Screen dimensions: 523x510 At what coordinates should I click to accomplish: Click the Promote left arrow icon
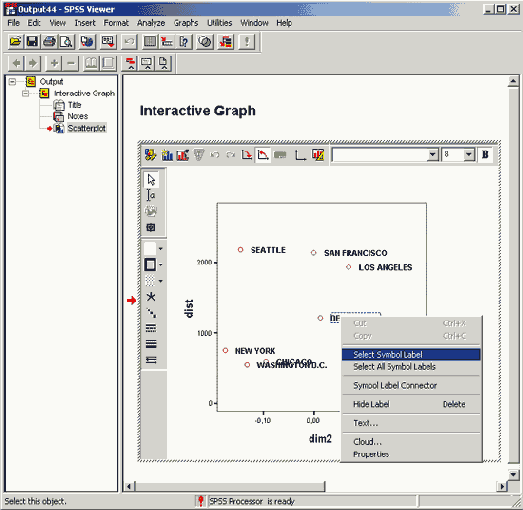(x=16, y=63)
